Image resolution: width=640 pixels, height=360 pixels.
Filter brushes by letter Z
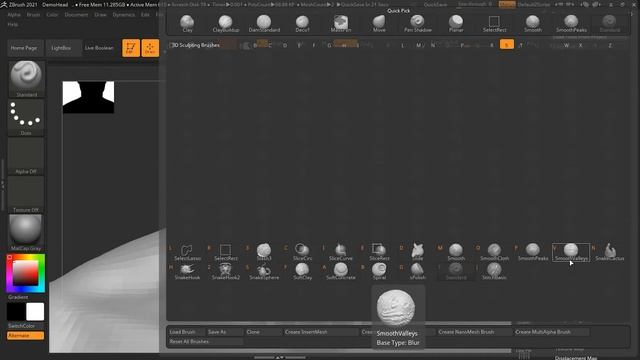(610, 45)
